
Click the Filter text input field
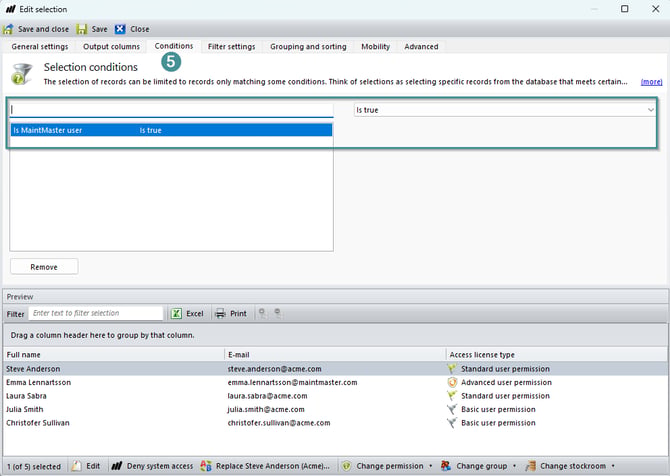click(x=96, y=313)
